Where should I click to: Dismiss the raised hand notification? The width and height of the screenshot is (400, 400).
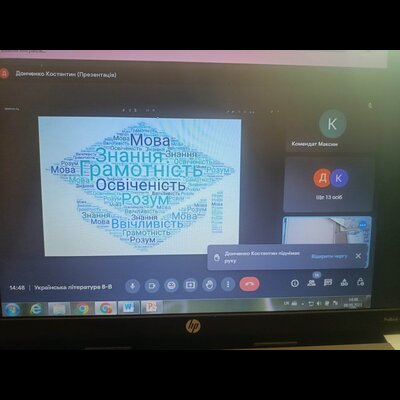tap(358, 256)
